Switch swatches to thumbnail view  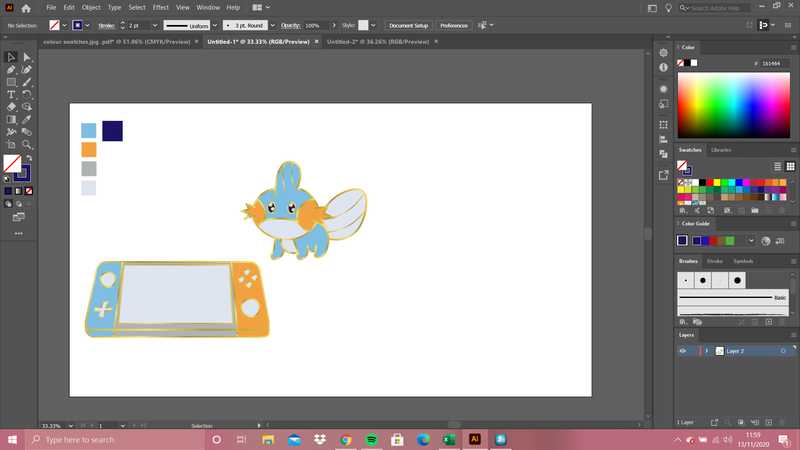click(x=790, y=166)
